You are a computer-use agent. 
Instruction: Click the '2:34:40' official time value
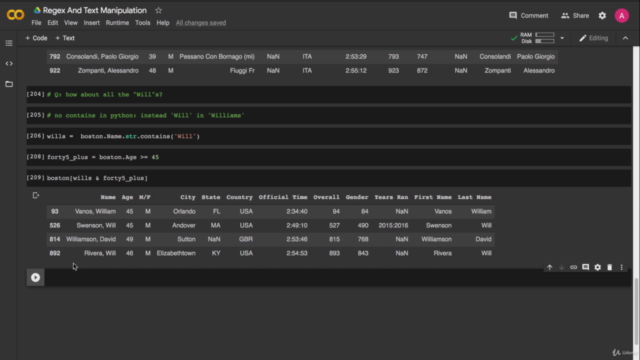[297, 211]
